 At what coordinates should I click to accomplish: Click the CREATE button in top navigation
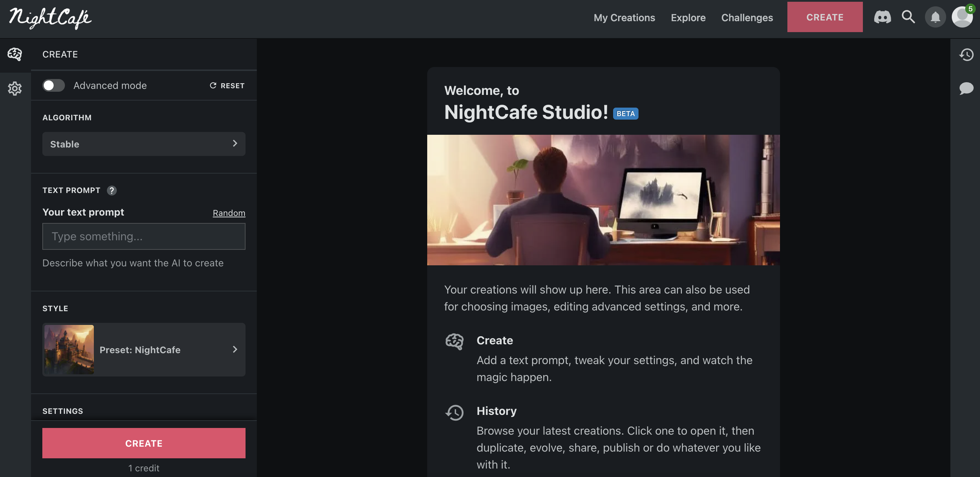click(824, 17)
